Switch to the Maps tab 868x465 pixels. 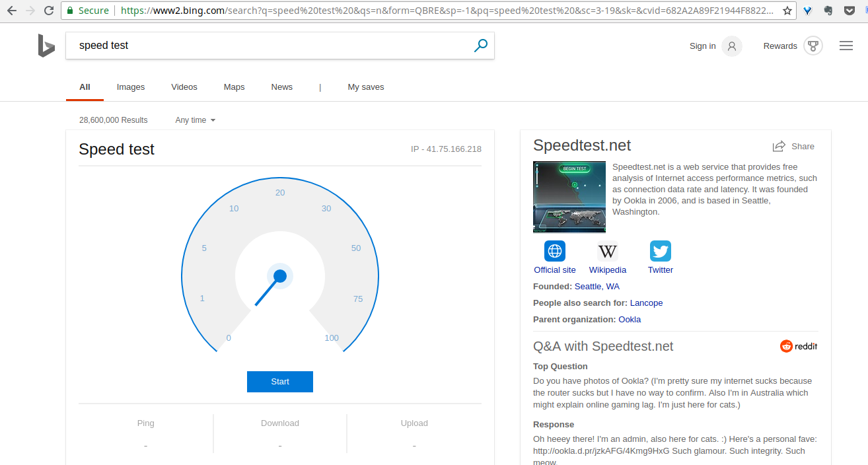[x=234, y=87]
